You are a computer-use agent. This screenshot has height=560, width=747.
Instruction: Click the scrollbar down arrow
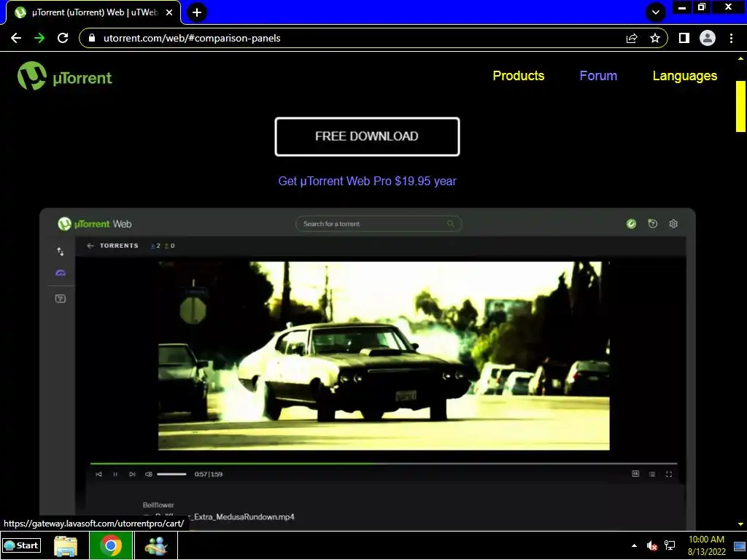pos(740,524)
